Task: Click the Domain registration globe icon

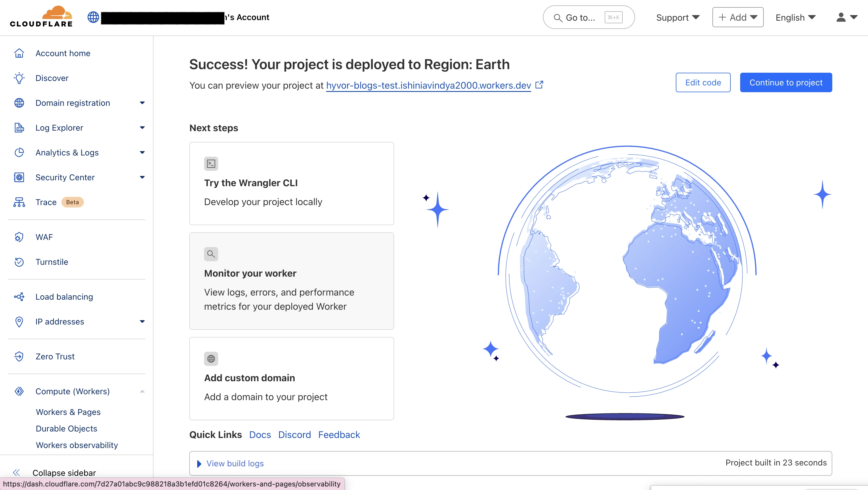Action: (19, 103)
